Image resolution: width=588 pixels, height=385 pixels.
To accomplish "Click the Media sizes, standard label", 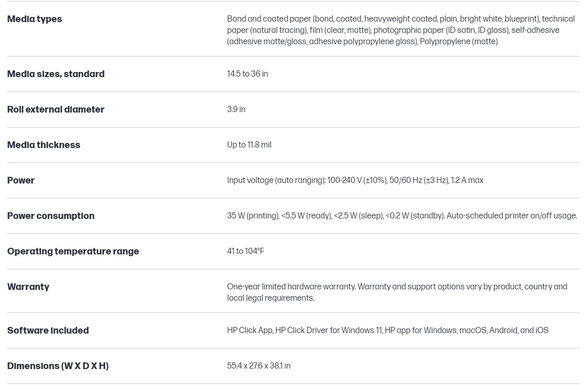I will click(56, 74).
